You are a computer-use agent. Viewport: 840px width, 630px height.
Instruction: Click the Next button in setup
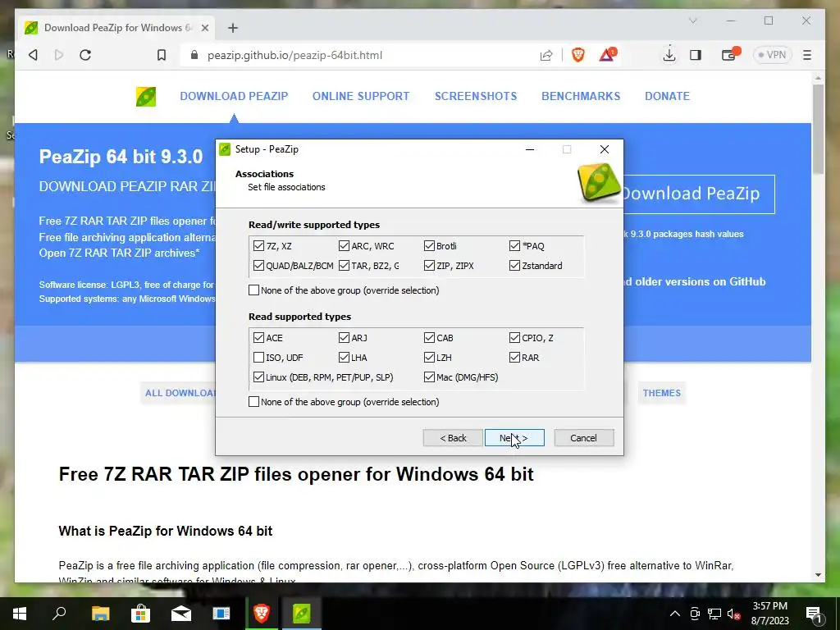514,438
